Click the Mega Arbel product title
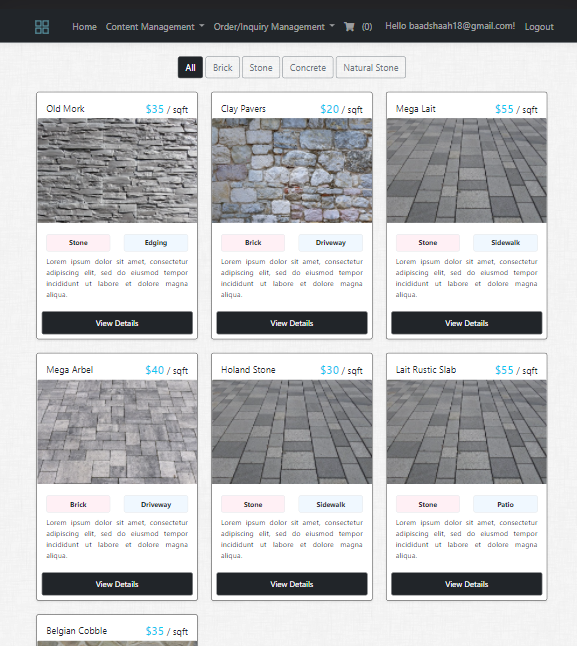This screenshot has width=577, height=646. 70,370
